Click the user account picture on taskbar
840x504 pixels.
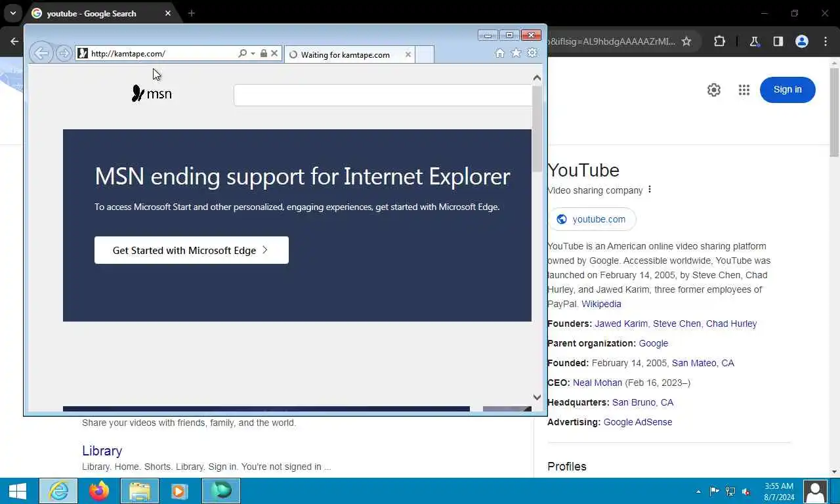(x=816, y=491)
